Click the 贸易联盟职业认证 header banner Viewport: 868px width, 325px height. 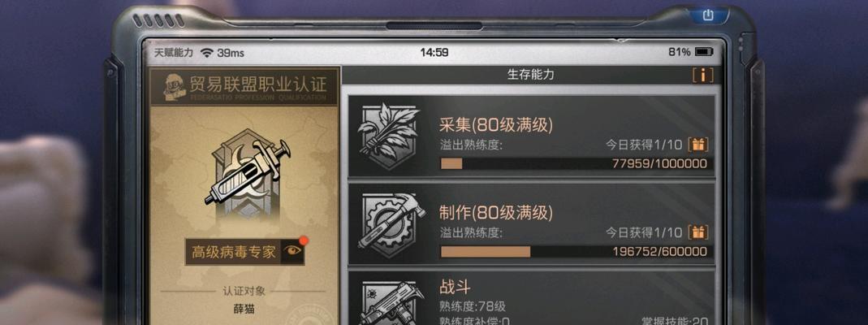pyautogui.click(x=244, y=87)
